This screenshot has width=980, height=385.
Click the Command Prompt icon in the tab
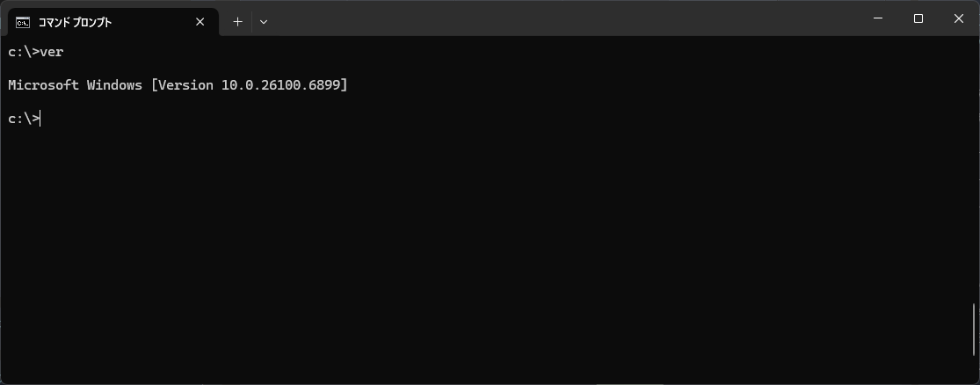click(23, 22)
